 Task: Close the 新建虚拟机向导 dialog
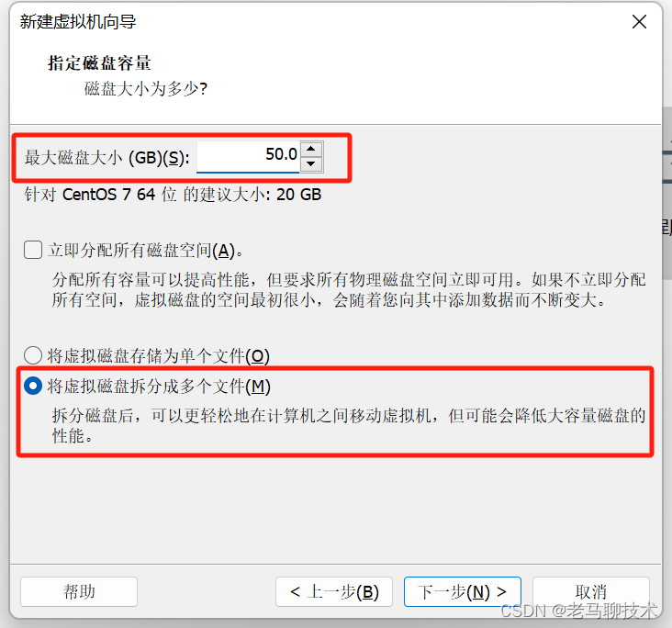pos(639,21)
